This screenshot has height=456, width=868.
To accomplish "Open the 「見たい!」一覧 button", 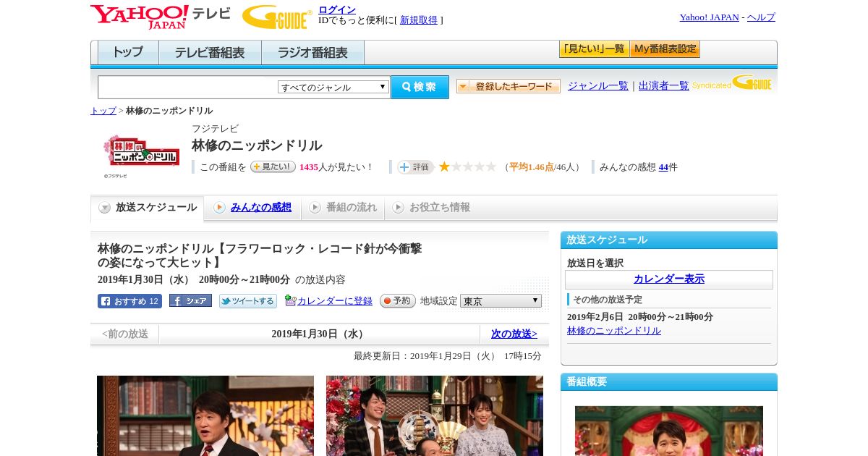I will [594, 49].
